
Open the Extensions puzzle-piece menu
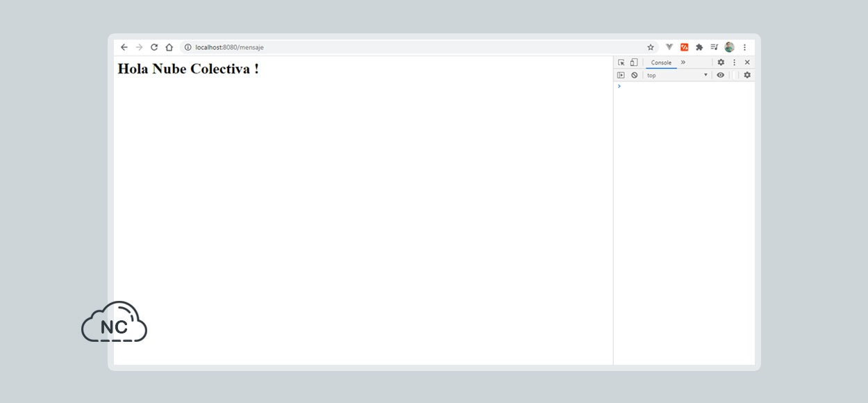pos(699,47)
